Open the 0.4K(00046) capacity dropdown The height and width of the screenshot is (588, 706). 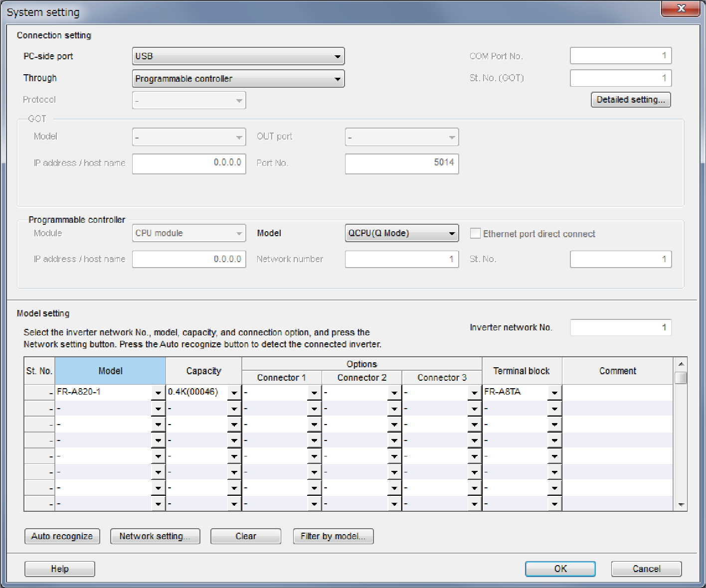coord(234,393)
